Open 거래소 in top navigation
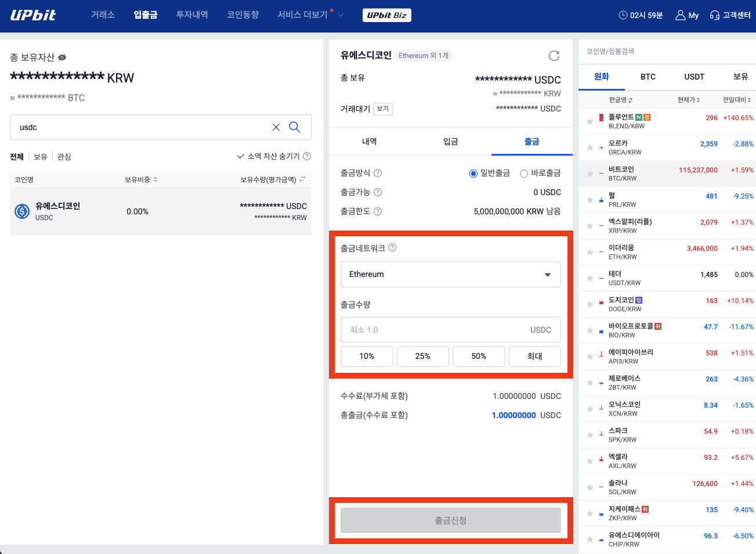The width and height of the screenshot is (756, 554). point(103,15)
